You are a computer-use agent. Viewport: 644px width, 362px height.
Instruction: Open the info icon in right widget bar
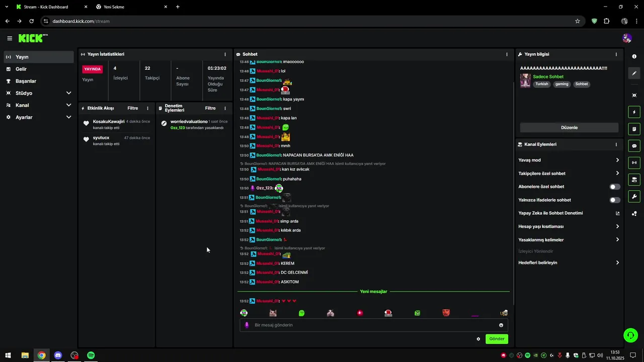click(x=634, y=56)
